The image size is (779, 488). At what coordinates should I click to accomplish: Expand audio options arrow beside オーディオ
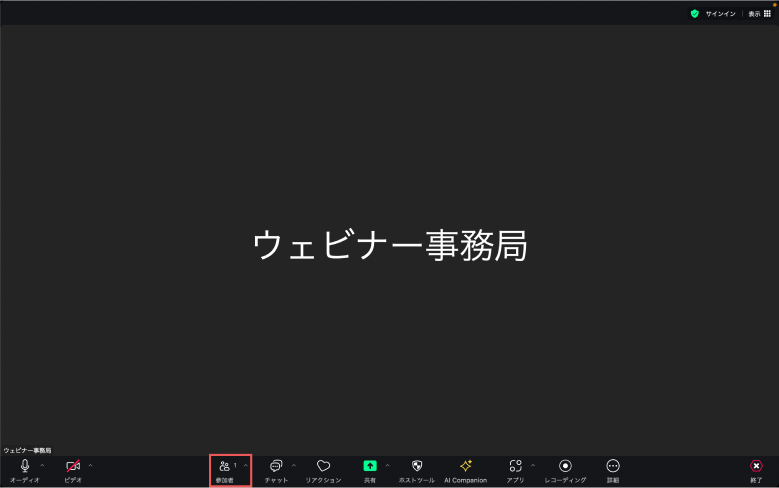(42, 465)
